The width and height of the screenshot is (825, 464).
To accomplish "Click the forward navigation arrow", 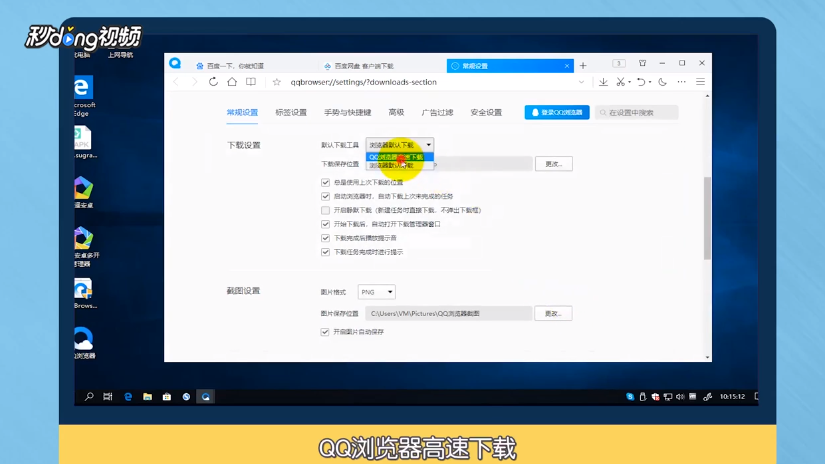I will (x=194, y=82).
